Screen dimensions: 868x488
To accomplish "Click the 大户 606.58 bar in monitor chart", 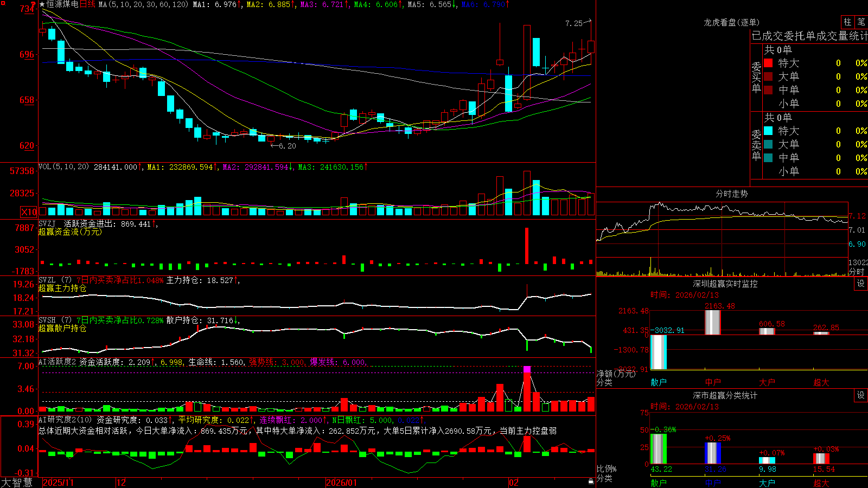I will click(x=767, y=331).
